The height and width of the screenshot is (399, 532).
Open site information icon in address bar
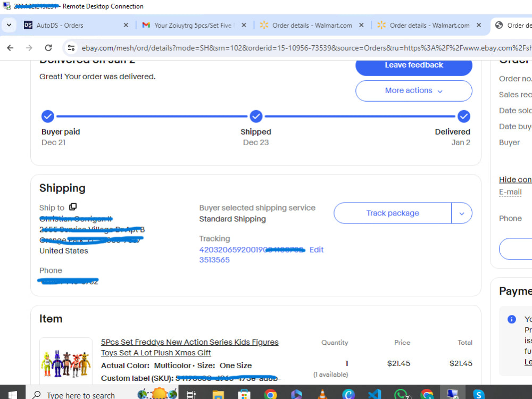71,48
